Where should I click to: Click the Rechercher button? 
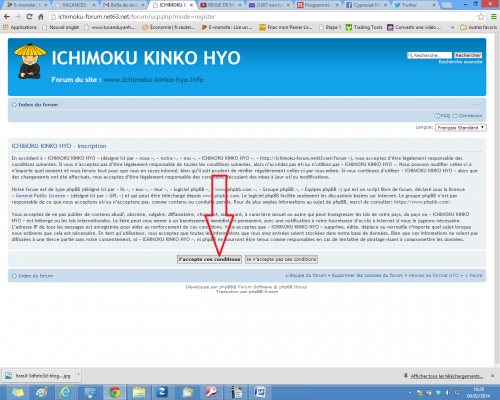(x=468, y=55)
